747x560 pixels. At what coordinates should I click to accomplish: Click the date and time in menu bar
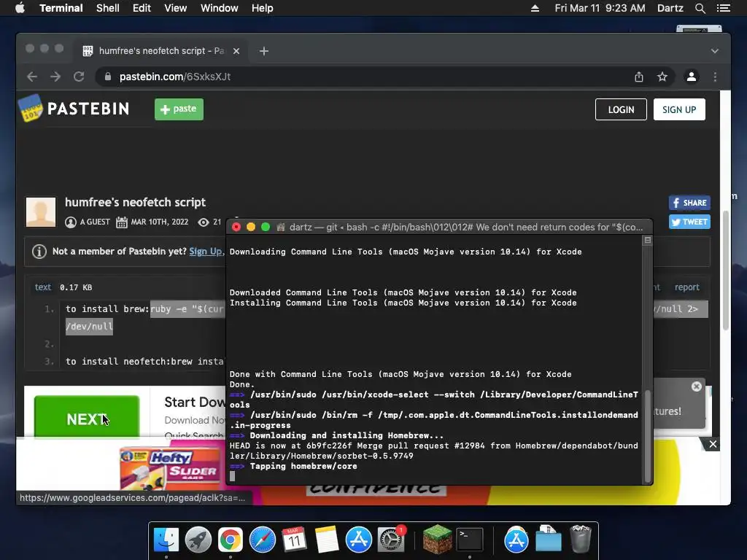pos(600,8)
